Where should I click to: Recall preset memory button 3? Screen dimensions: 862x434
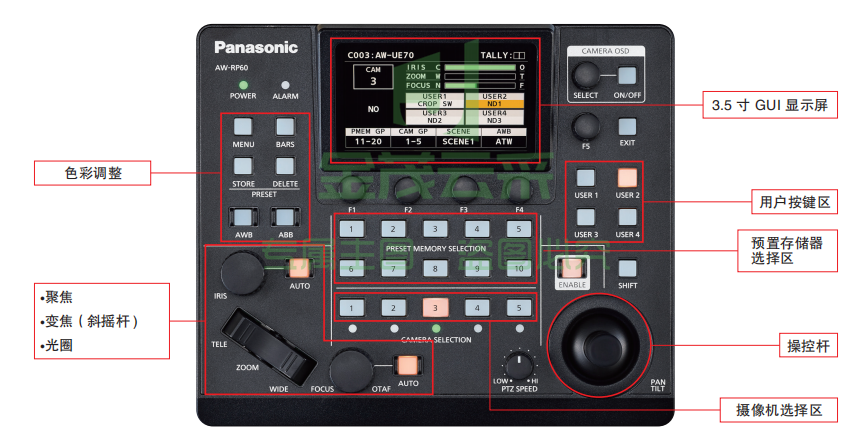pyautogui.click(x=435, y=229)
